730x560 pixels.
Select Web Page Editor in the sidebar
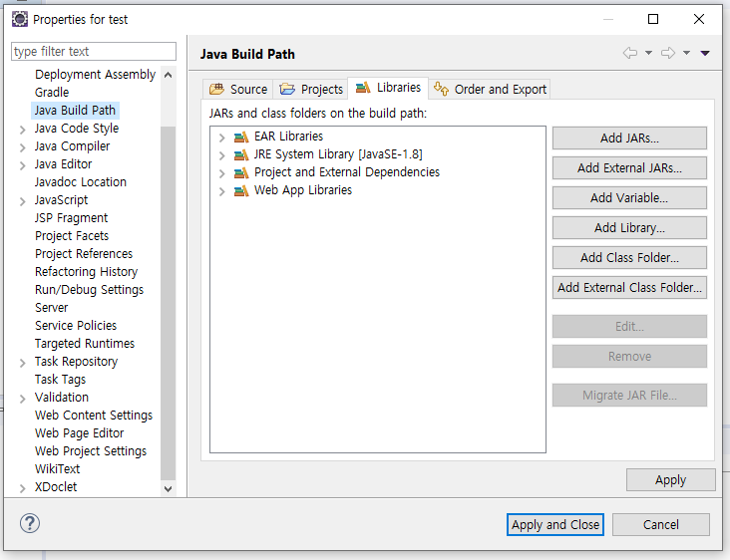[x=79, y=433]
